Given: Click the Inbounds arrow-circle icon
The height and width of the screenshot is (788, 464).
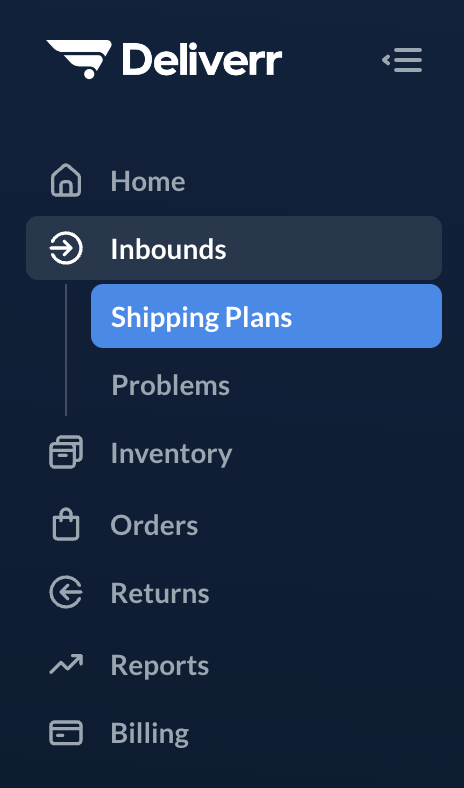Looking at the screenshot, I should (66, 248).
